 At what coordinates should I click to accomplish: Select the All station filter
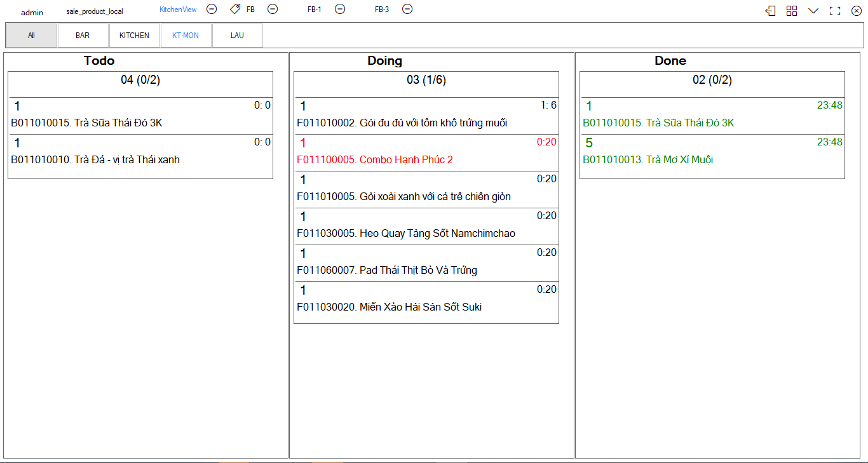click(31, 36)
